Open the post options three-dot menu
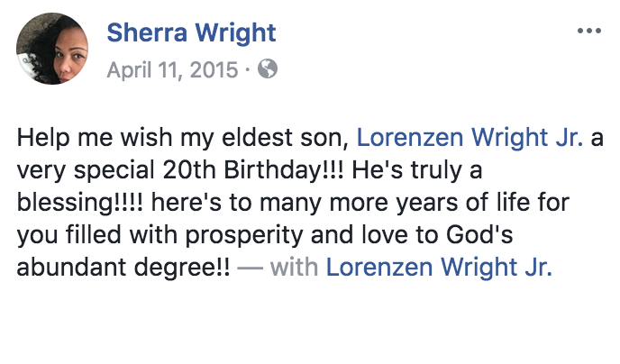 pyautogui.click(x=589, y=31)
